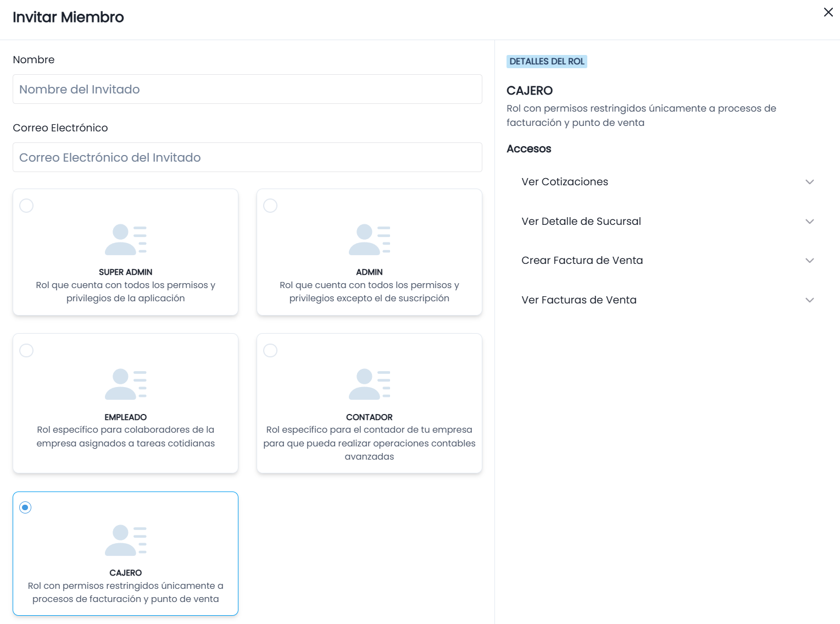Toggle the CAJERO radio button
The width and height of the screenshot is (840, 624).
click(x=25, y=507)
